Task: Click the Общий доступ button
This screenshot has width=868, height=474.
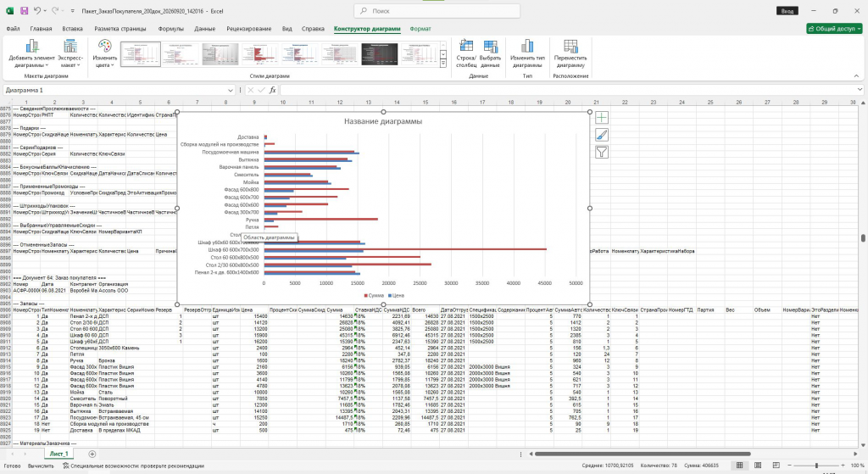Action: pos(834,29)
